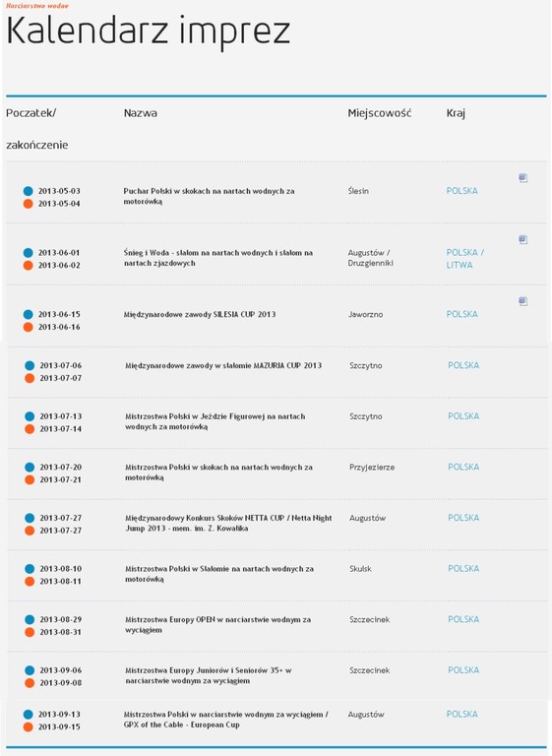Click orange end-date dot for 2013-08-31
This screenshot has height=756, width=552.
(x=30, y=632)
